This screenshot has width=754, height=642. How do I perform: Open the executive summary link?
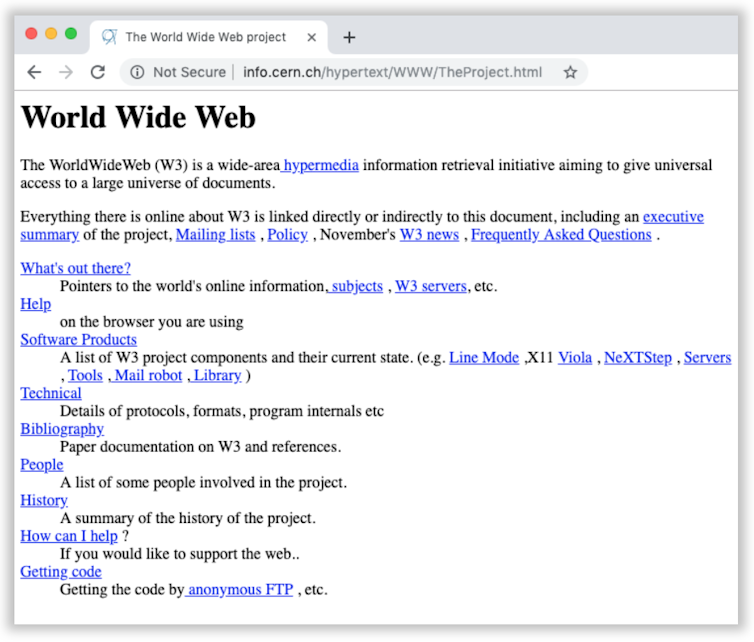(x=672, y=216)
